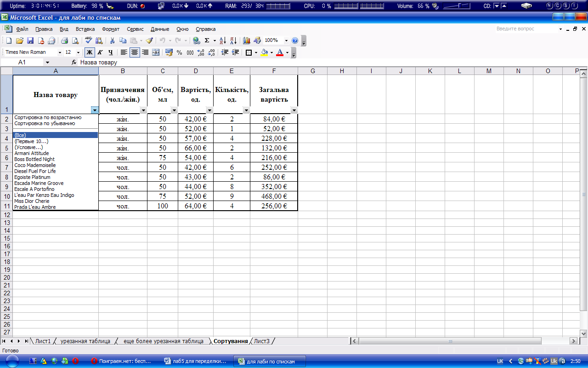The image size is (588, 368).
Task: Sort ascending with A-Z icon
Action: (x=223, y=40)
